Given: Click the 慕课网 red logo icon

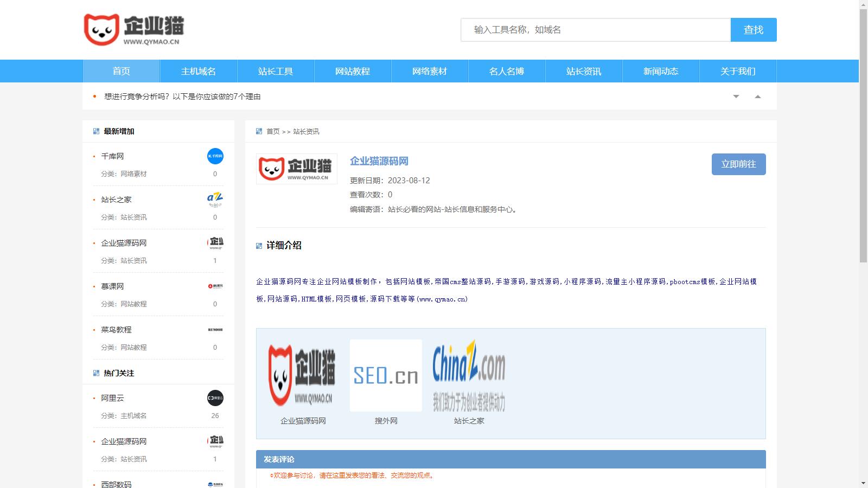Looking at the screenshot, I should coord(215,286).
